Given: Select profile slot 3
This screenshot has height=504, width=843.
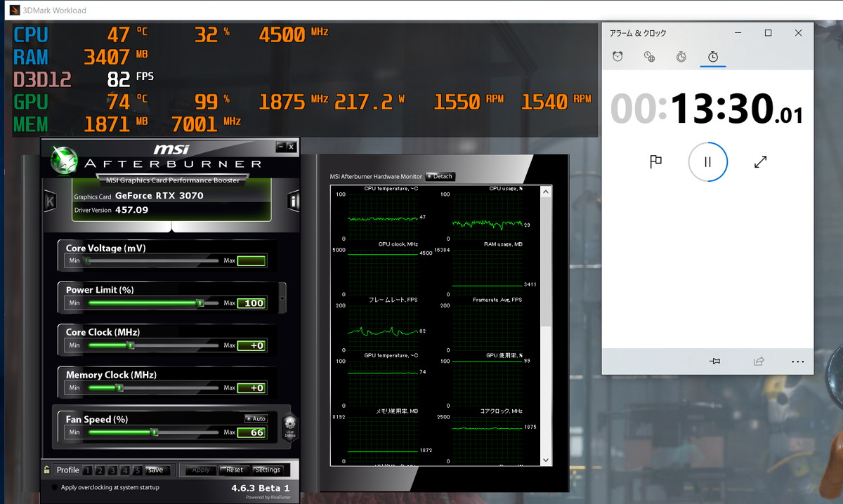Looking at the screenshot, I should [x=112, y=470].
